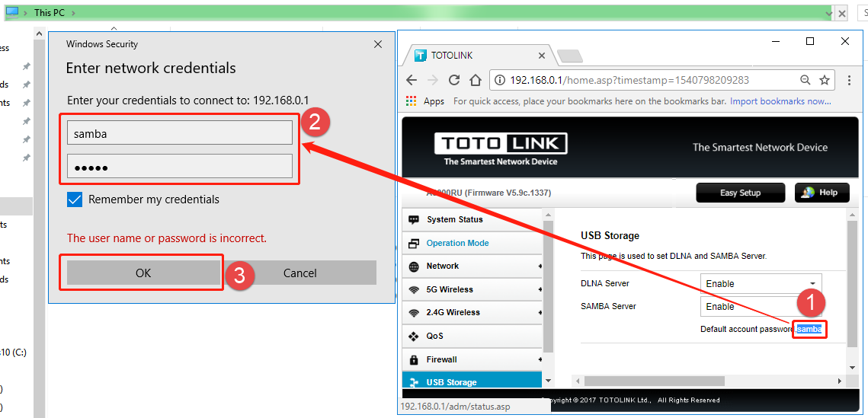Select the TOTOLINK tab
The height and width of the screenshot is (418, 868).
point(479,56)
